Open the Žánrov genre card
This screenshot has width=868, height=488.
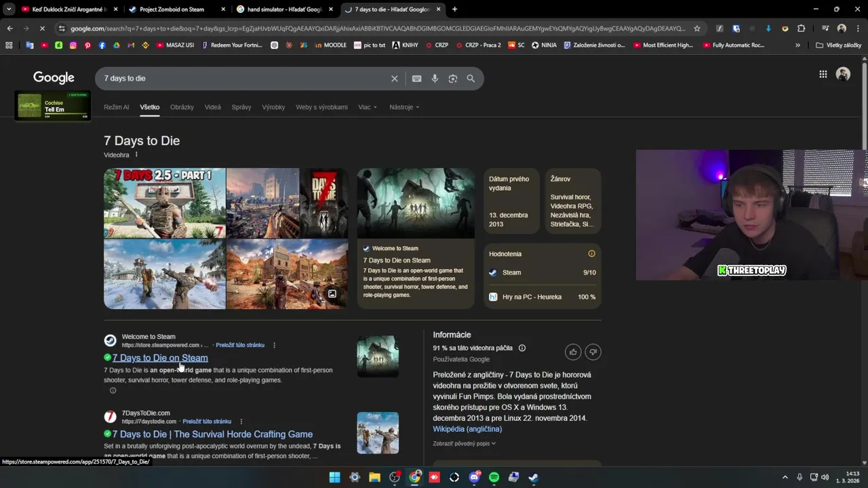click(x=573, y=201)
